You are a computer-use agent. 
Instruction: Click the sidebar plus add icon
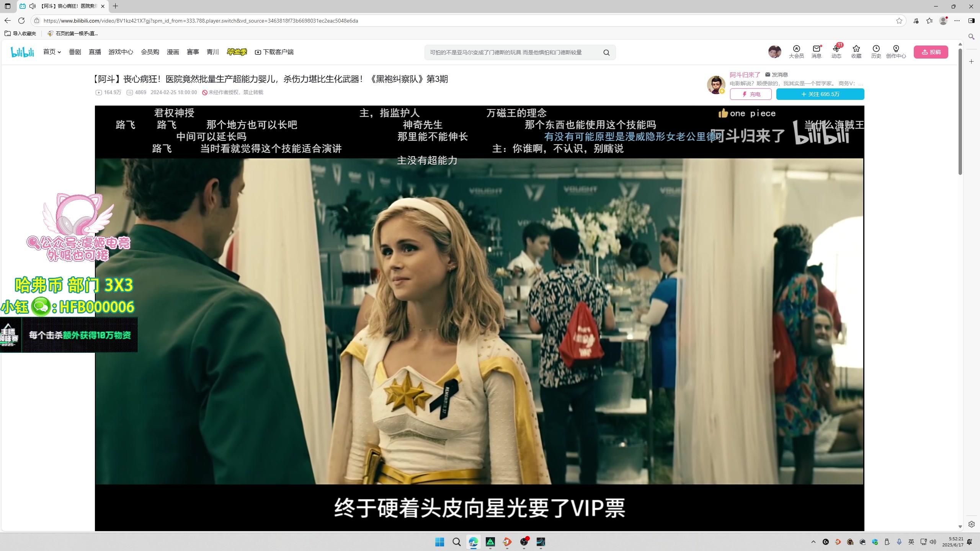[972, 61]
